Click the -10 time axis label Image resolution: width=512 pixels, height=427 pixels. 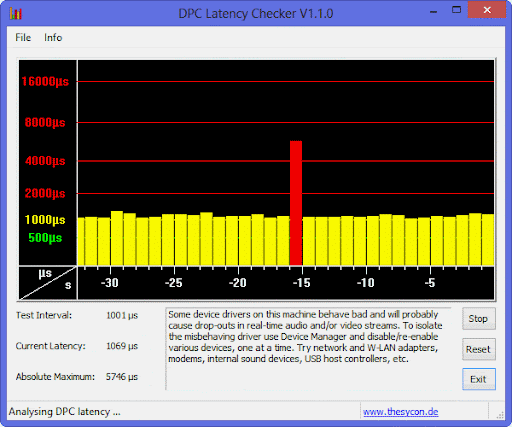click(x=366, y=283)
